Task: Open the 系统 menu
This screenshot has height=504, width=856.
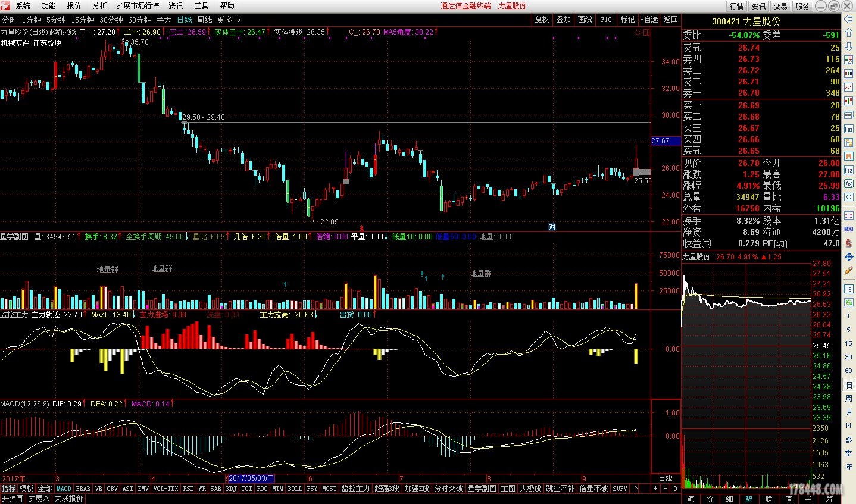Action: tap(23, 6)
